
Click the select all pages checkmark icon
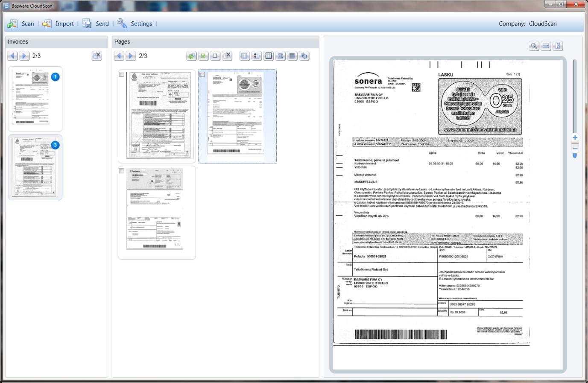(x=203, y=56)
